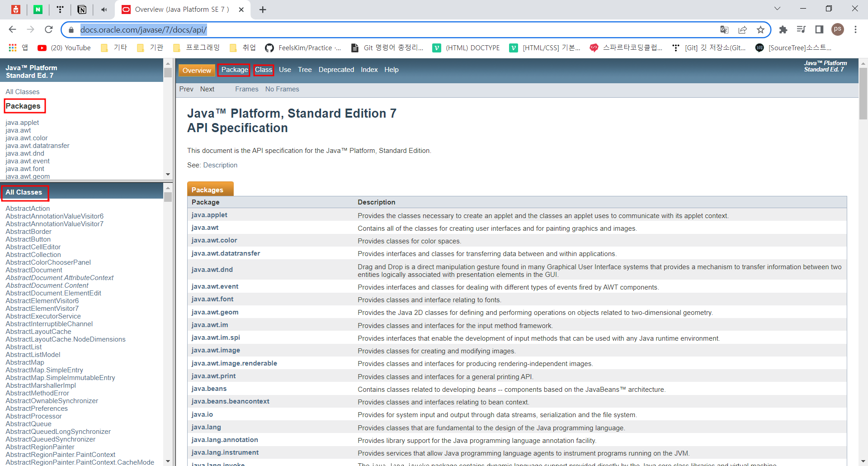The width and height of the screenshot is (868, 466).
Task: Open the 기관 bookmark folder
Action: click(150, 48)
